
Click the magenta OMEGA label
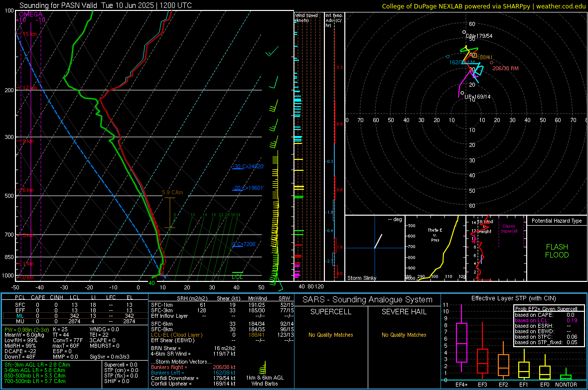coord(30,14)
